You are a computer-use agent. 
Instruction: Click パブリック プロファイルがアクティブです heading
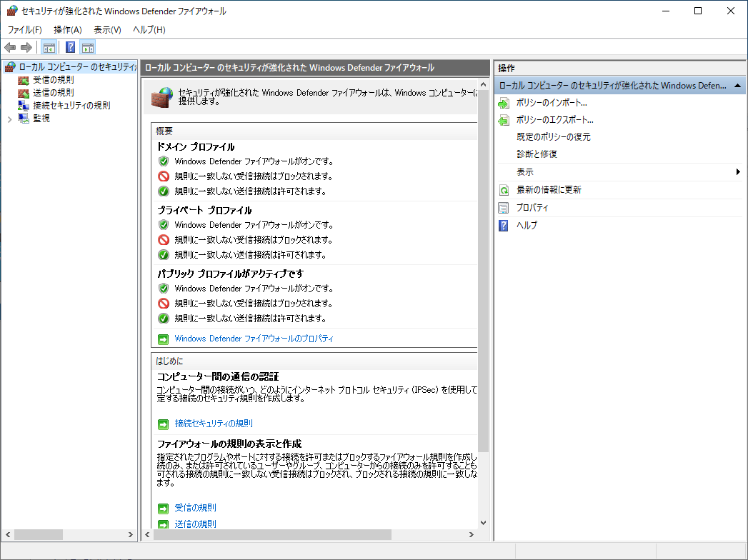(x=231, y=274)
